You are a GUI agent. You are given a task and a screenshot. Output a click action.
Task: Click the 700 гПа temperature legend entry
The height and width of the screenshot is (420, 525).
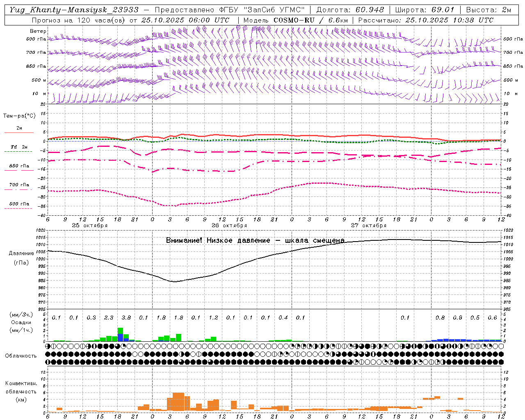tap(19, 185)
